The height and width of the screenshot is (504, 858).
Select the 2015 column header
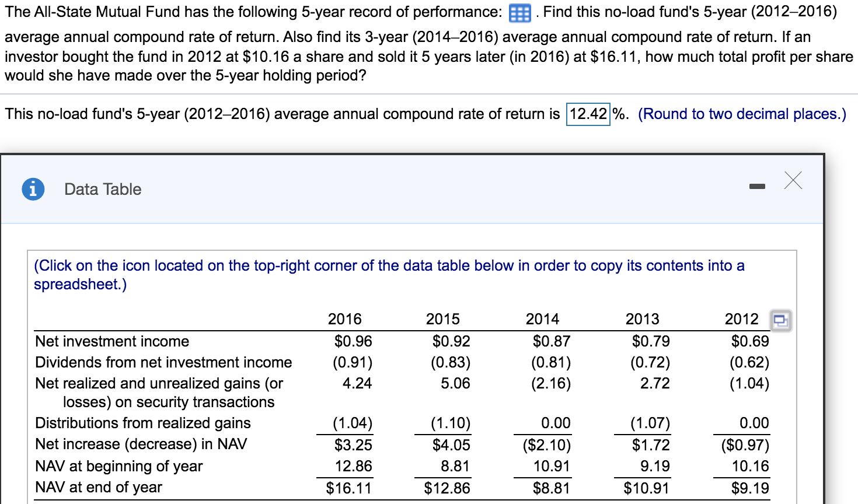tap(442, 319)
